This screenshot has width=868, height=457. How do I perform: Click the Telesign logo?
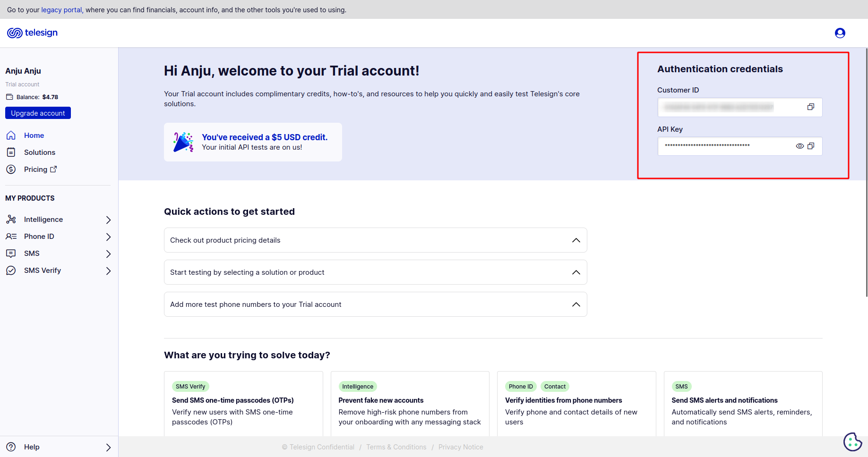point(32,33)
